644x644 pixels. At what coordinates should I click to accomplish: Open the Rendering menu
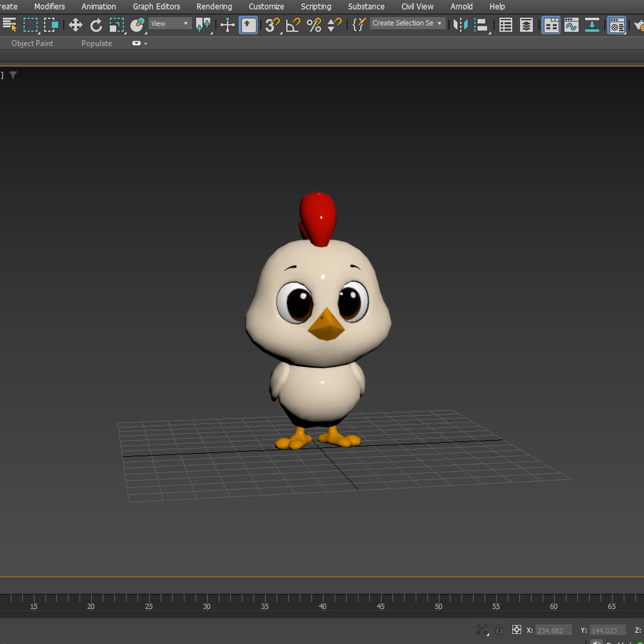click(214, 7)
